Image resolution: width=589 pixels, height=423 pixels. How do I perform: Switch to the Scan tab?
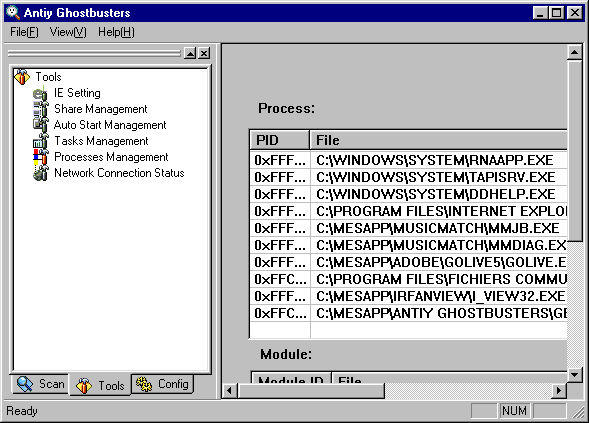(40, 384)
